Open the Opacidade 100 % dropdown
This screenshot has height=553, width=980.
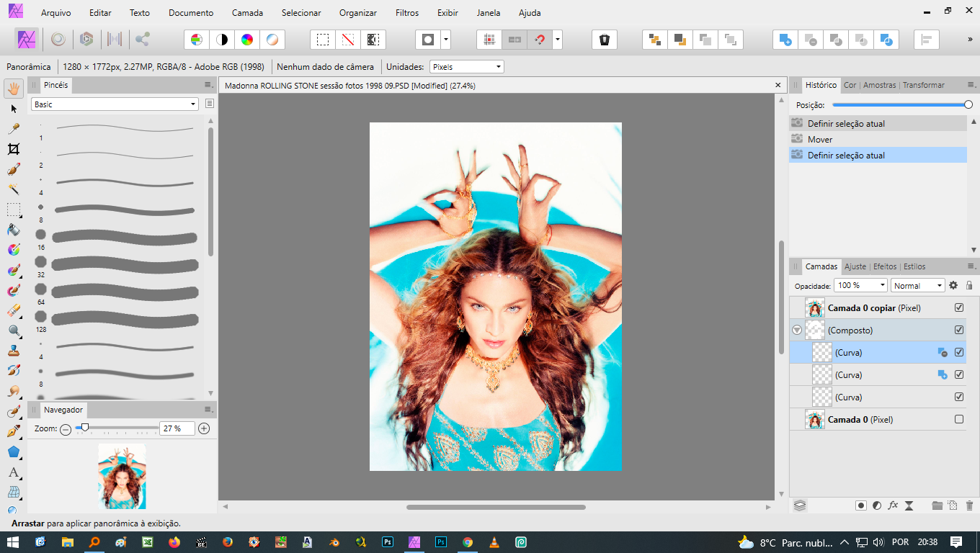coord(860,285)
